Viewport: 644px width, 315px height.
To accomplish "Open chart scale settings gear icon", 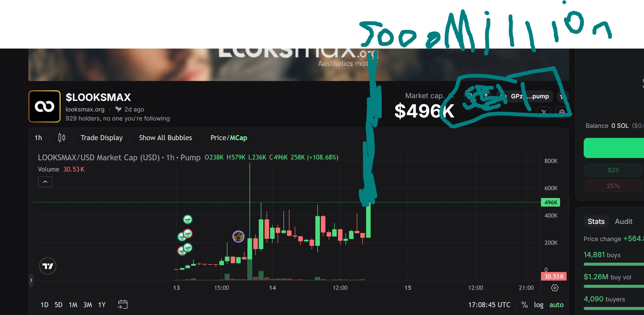I will click(555, 288).
